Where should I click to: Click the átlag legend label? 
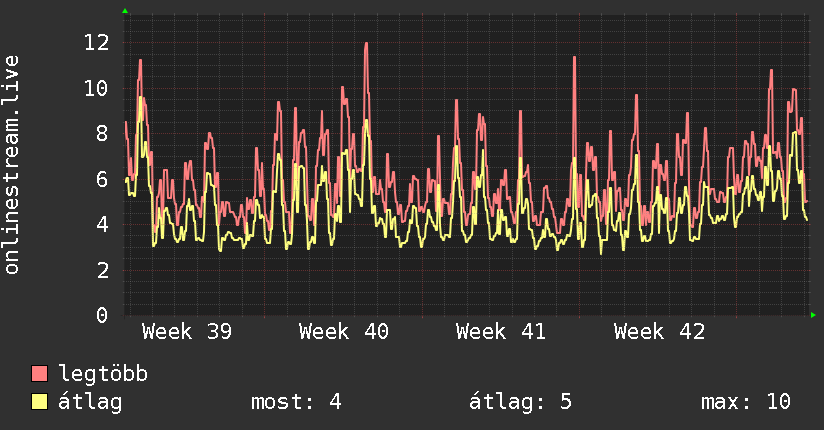[x=90, y=402]
